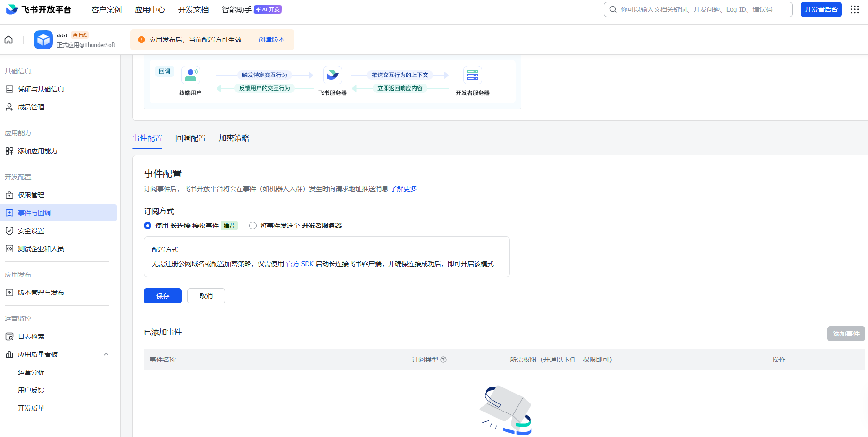Open 日志检索 in the sidebar
Screen dimensions: 868x437
31,336
